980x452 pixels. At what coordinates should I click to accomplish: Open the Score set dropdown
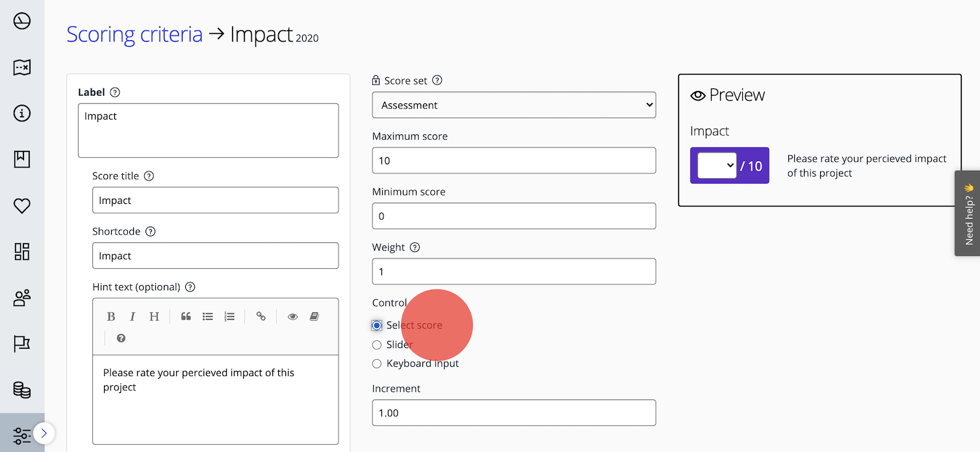[x=513, y=105]
